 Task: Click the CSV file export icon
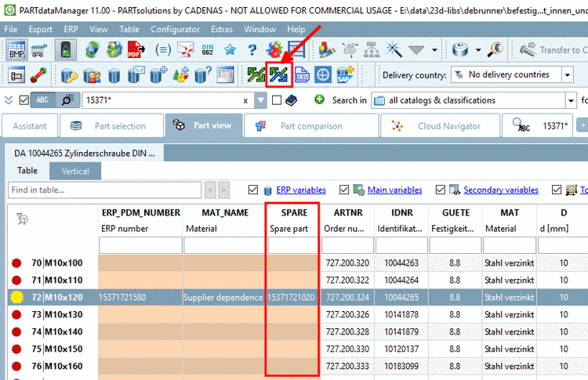tap(302, 75)
